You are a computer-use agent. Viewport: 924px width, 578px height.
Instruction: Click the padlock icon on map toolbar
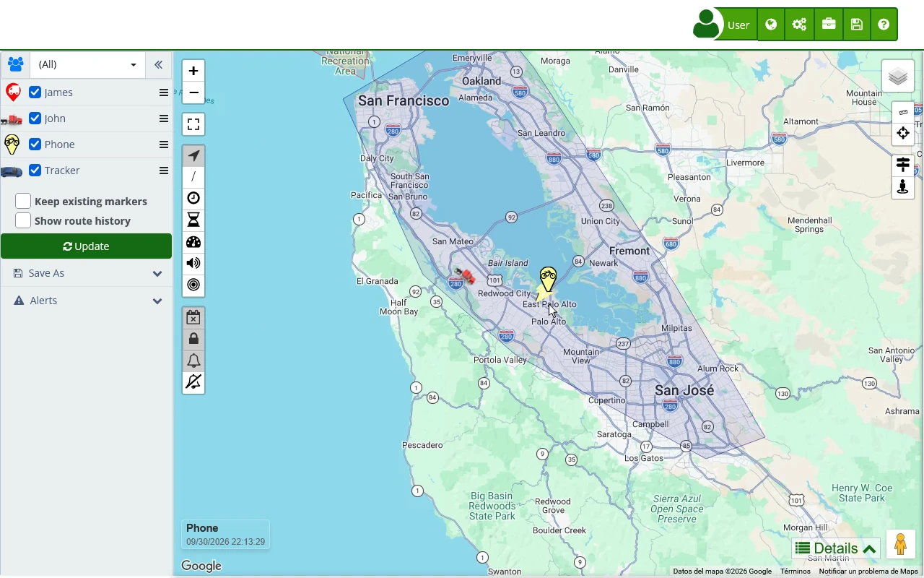coord(193,339)
